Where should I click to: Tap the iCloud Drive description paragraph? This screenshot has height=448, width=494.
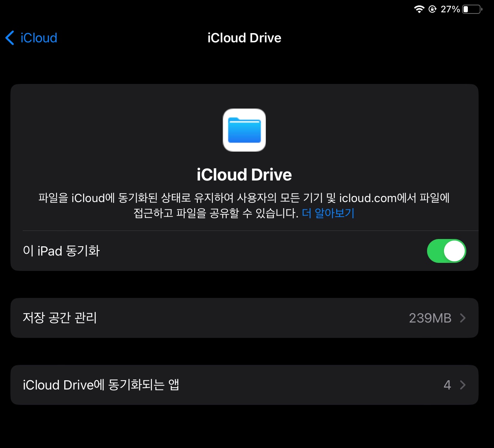pos(244,205)
